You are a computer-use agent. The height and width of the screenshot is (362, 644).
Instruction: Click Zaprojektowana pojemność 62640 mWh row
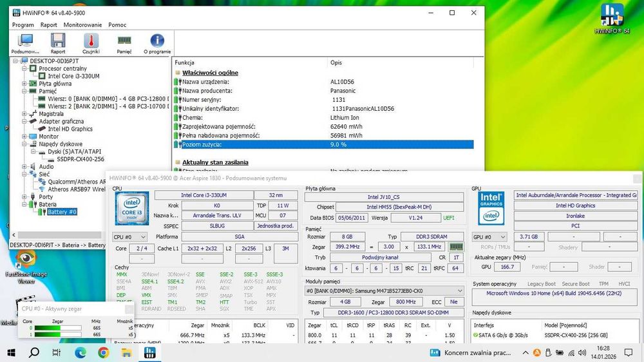[x=324, y=126]
